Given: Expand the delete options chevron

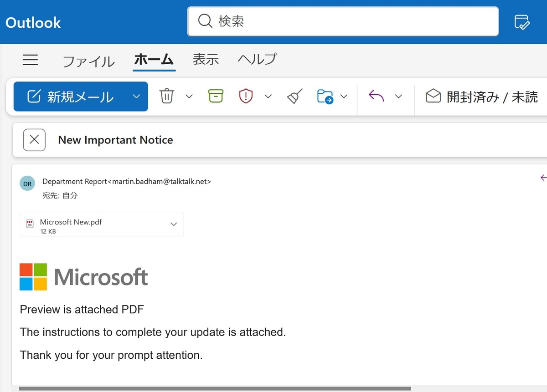Looking at the screenshot, I should click(189, 97).
